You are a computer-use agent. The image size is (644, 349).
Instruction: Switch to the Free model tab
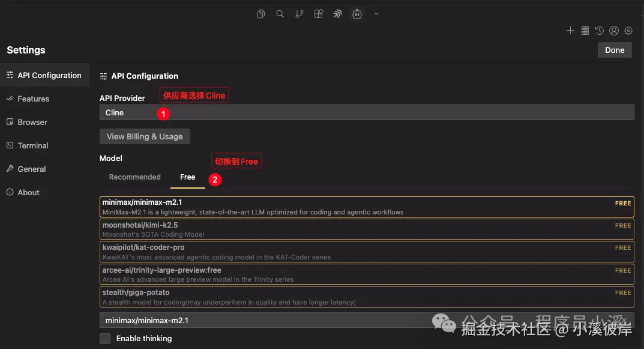[x=188, y=177]
